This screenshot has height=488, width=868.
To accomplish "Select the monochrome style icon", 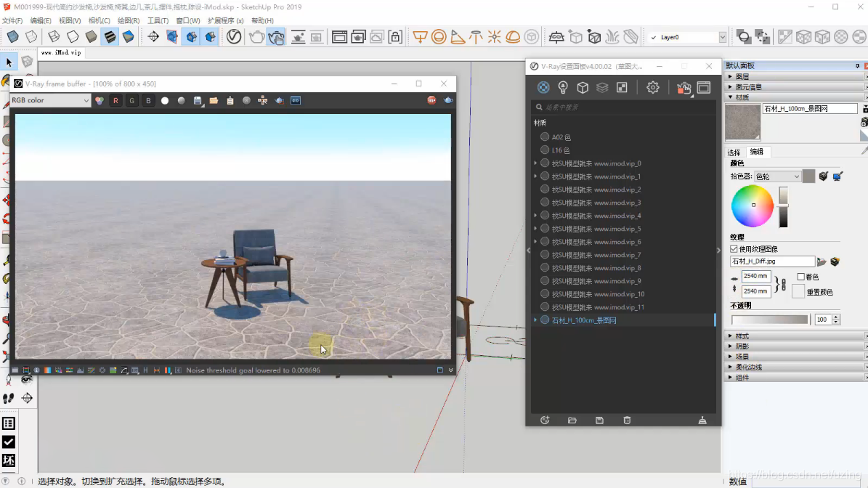I will [x=128, y=37].
